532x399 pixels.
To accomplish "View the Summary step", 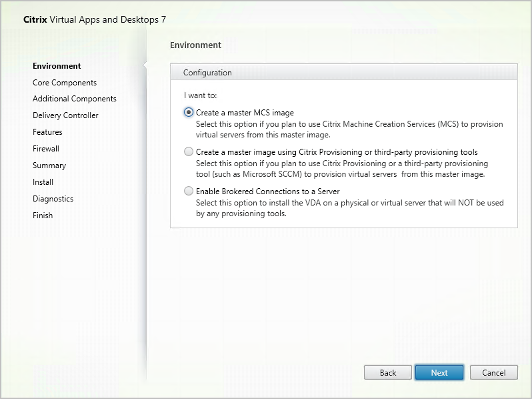I will coord(49,165).
